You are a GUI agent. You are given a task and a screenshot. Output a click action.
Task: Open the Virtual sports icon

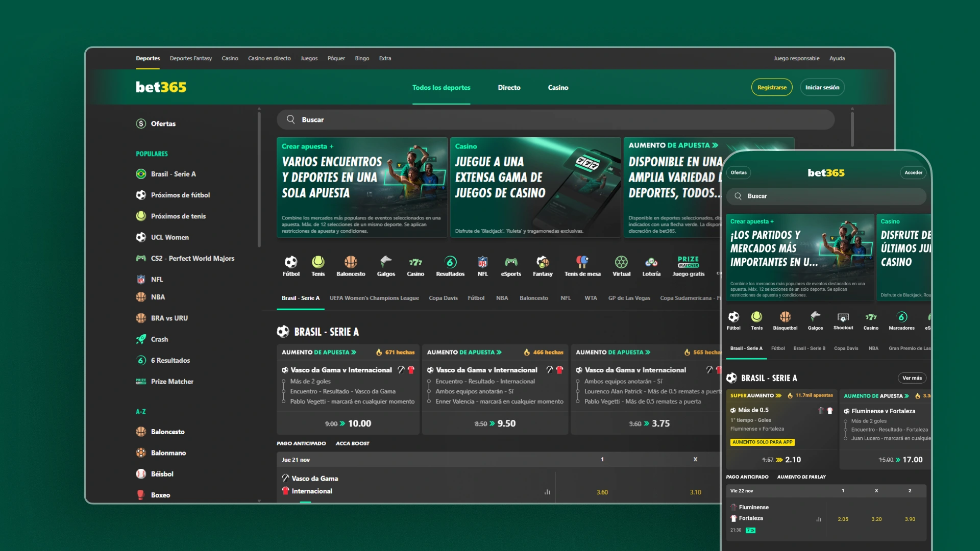[x=621, y=262]
